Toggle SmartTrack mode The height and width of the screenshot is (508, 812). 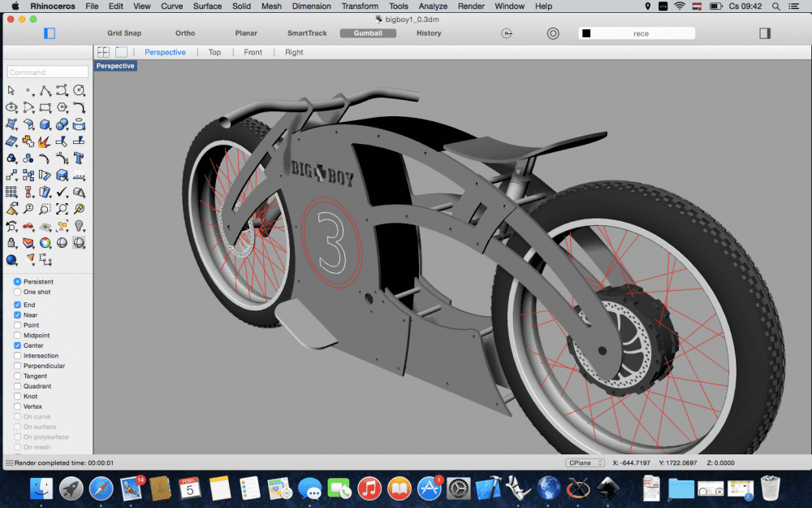pos(307,33)
